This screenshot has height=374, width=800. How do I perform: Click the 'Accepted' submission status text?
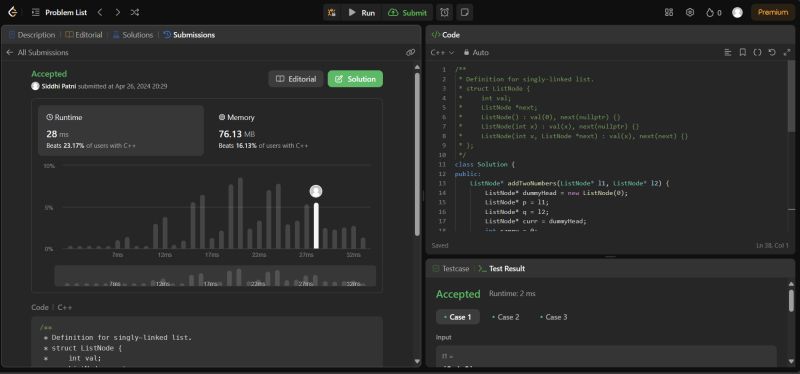49,74
